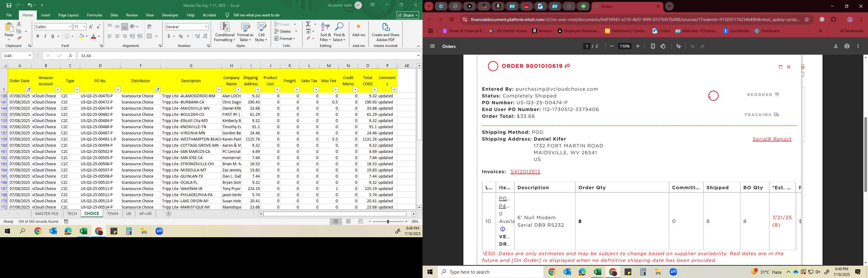Viewport: 868px width, 278px height.
Task: Click the PDF print icon
Action: tap(847, 46)
